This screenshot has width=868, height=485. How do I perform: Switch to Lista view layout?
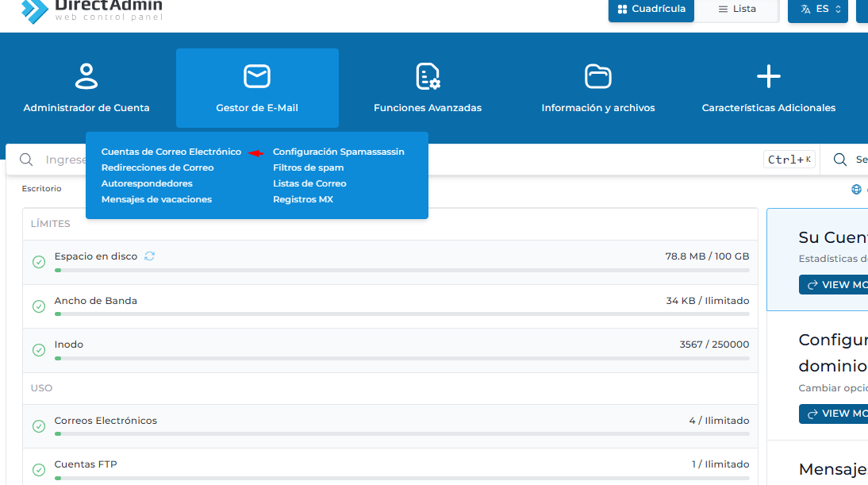(x=736, y=9)
